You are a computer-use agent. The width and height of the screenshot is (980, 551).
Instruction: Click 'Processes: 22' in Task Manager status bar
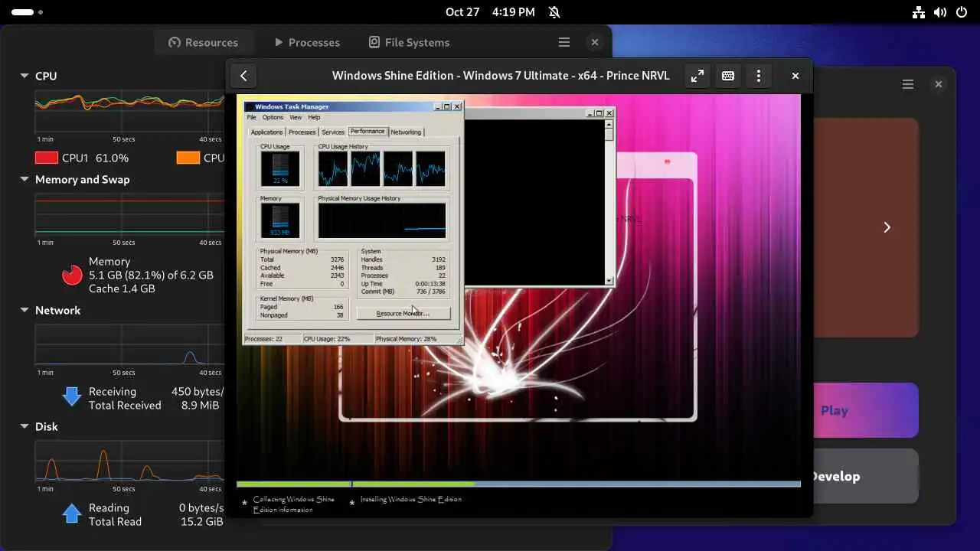point(263,338)
